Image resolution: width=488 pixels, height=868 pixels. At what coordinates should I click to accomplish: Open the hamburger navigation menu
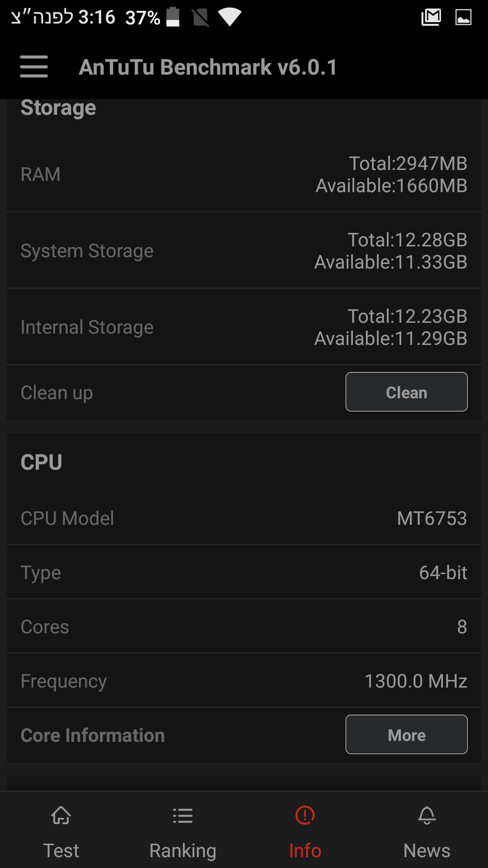(x=34, y=67)
